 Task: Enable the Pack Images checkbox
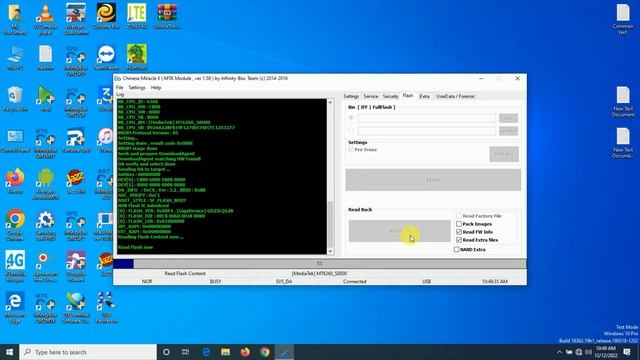tap(459, 224)
